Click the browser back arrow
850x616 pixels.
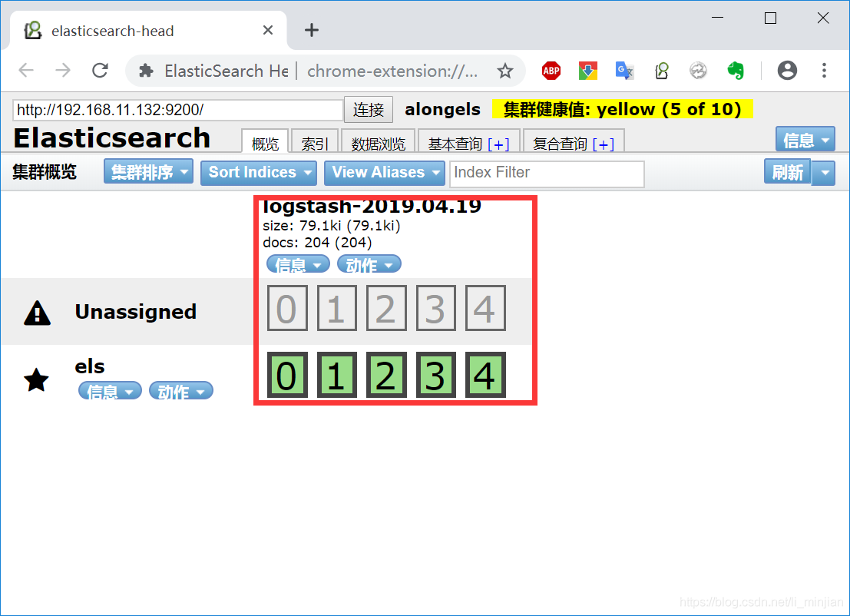click(26, 71)
